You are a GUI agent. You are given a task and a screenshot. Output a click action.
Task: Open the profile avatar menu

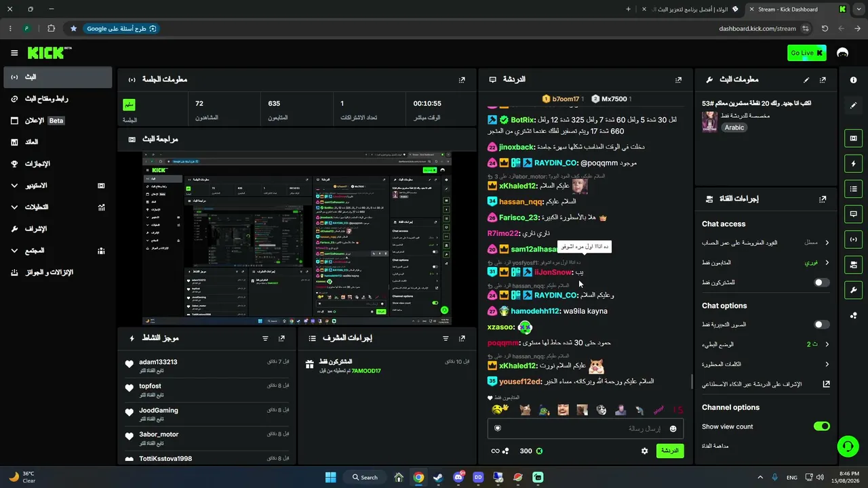(x=843, y=53)
